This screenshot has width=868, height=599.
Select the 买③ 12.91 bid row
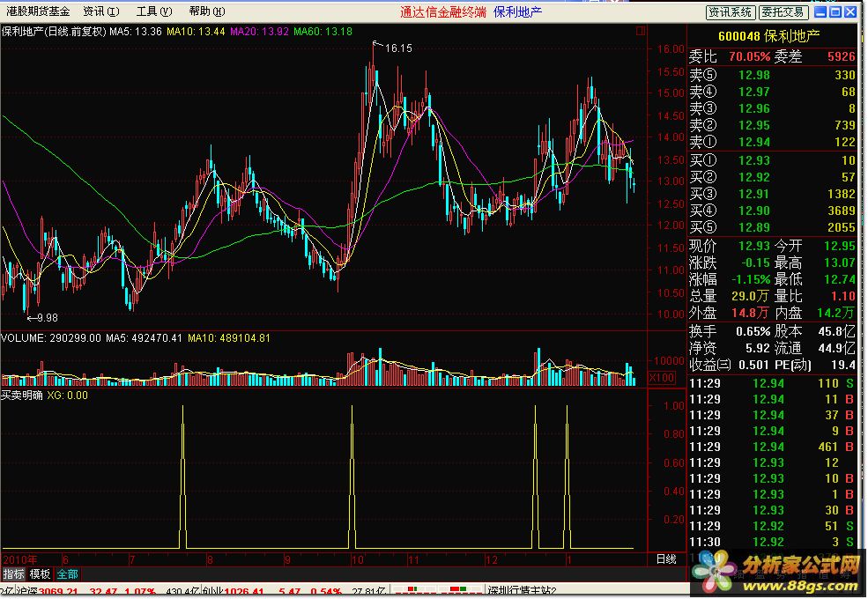[x=772, y=194]
